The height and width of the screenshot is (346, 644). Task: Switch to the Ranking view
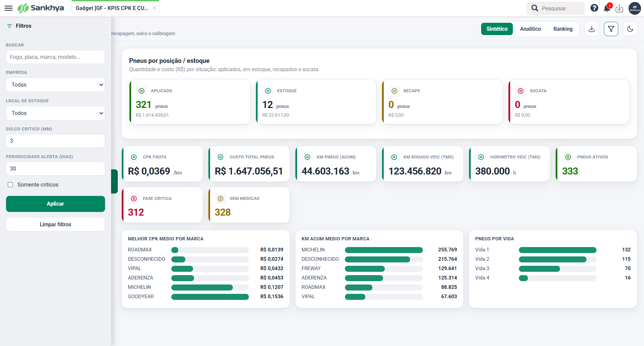[563, 29]
